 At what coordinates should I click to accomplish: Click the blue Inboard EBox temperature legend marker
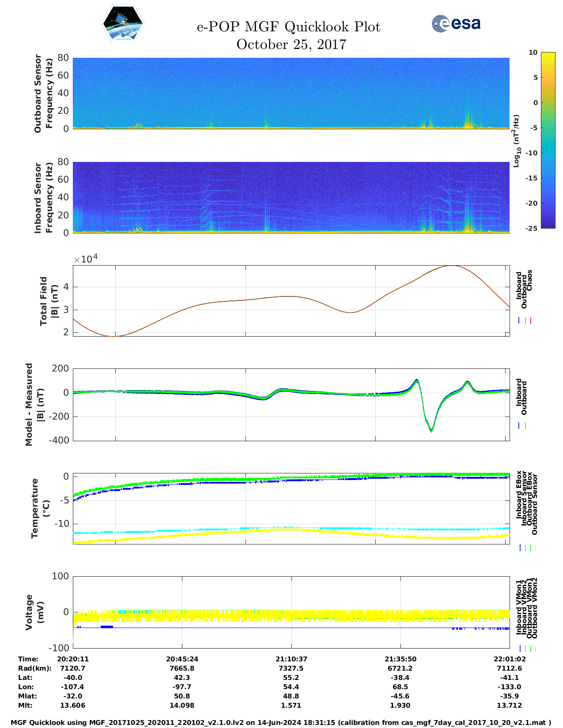coord(520,548)
